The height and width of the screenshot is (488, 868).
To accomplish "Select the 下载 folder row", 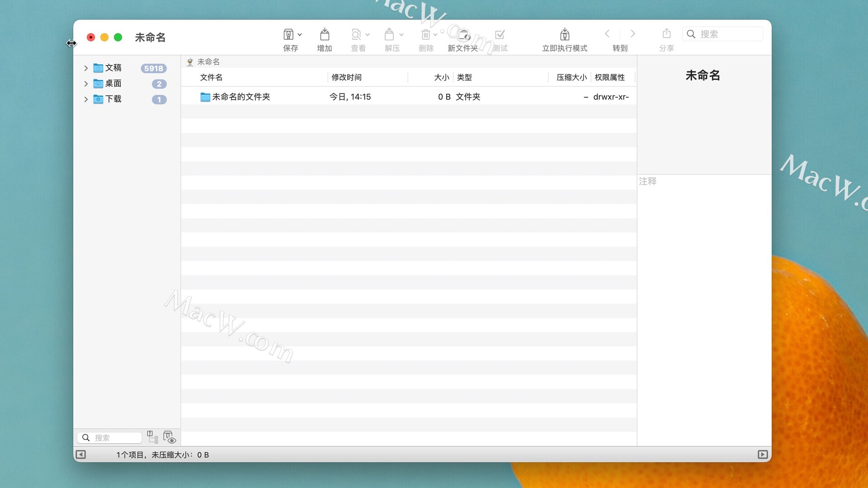I will pos(127,99).
